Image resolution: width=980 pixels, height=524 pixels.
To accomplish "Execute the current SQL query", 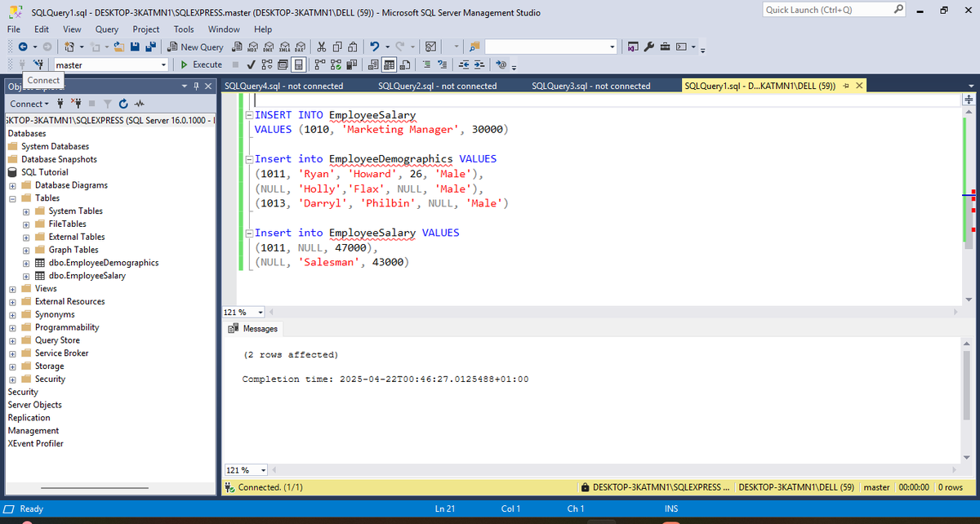I will (x=201, y=64).
